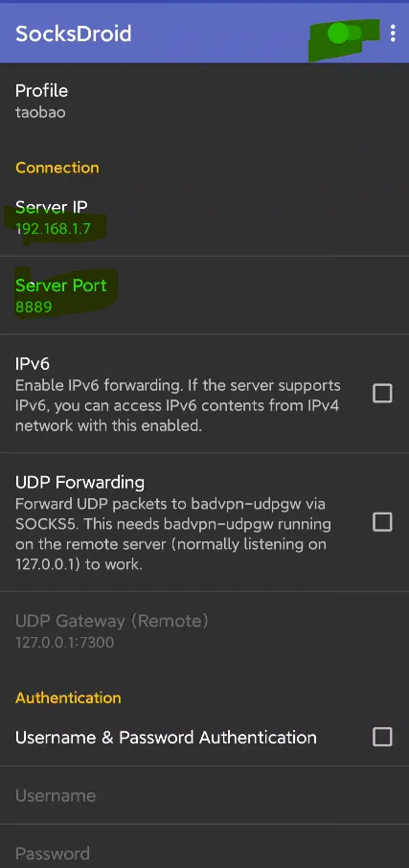The image size is (409, 868).
Task: Tap the Password field
Action: click(204, 848)
